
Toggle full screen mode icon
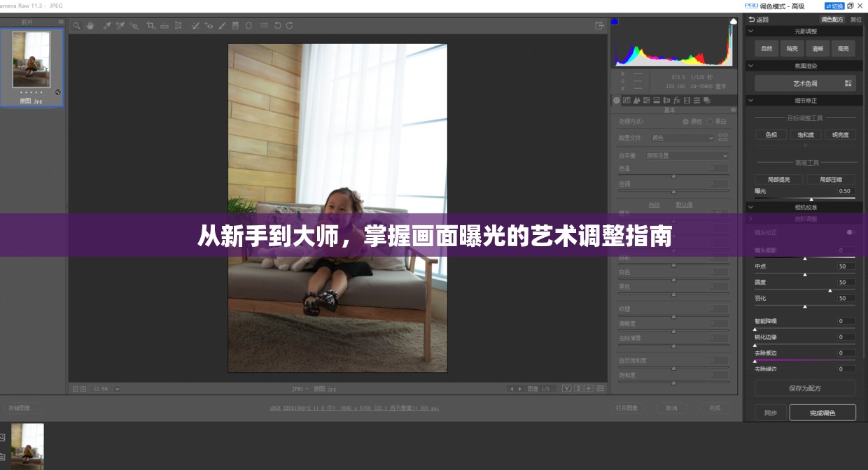pos(600,25)
